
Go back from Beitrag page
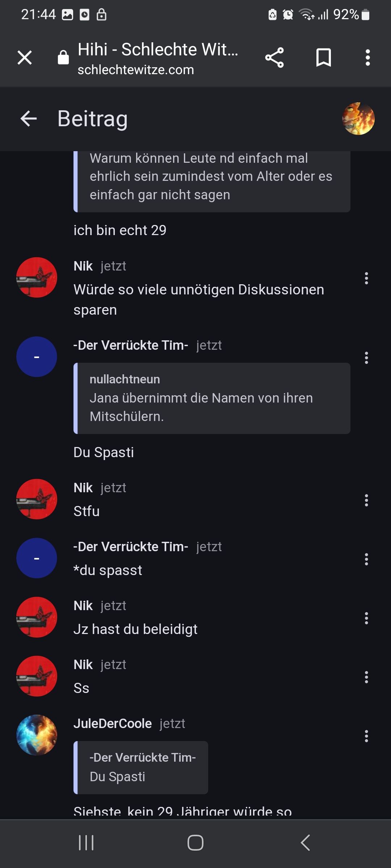[x=29, y=119]
